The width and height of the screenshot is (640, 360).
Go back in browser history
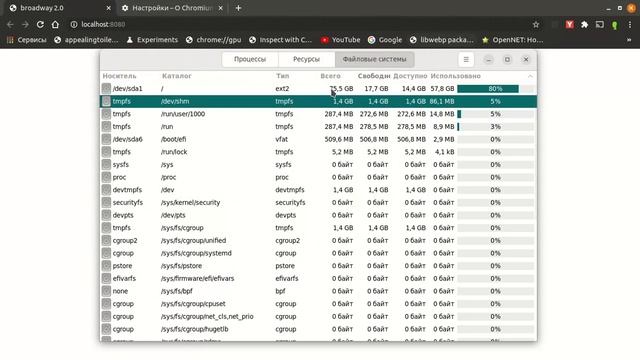[10, 24]
